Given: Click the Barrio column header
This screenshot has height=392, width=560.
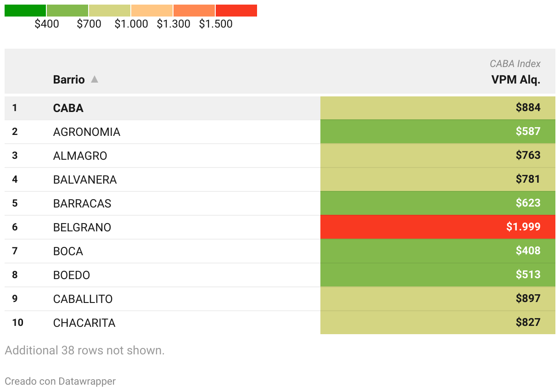Looking at the screenshot, I should pos(69,79).
